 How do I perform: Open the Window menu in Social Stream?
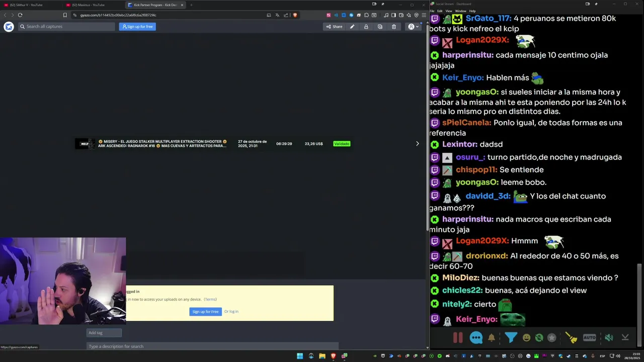coord(460,11)
